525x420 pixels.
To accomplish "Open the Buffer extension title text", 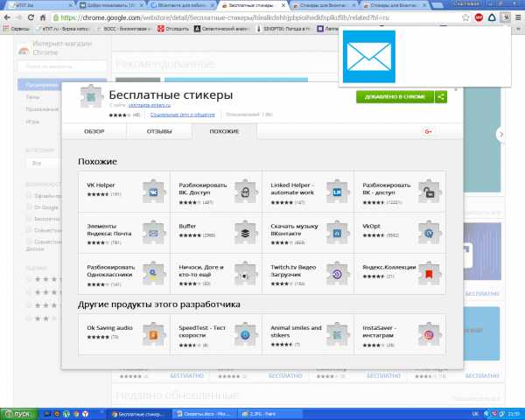I will 187,226.
